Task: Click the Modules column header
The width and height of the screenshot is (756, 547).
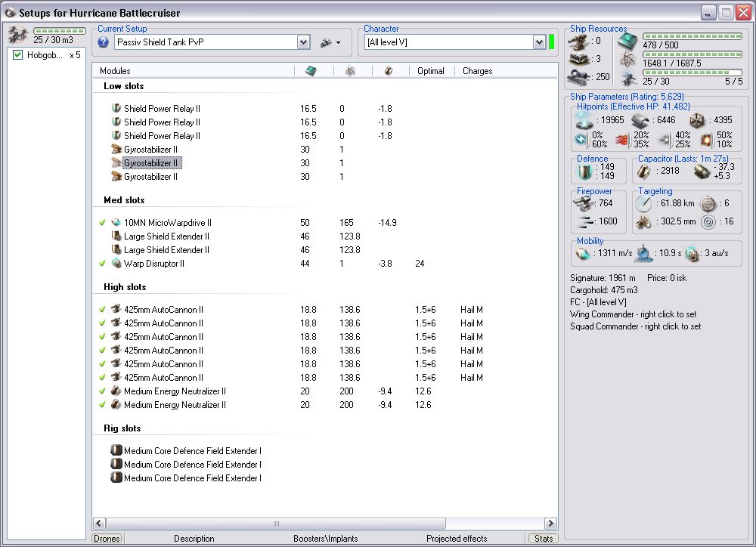Action: click(115, 71)
